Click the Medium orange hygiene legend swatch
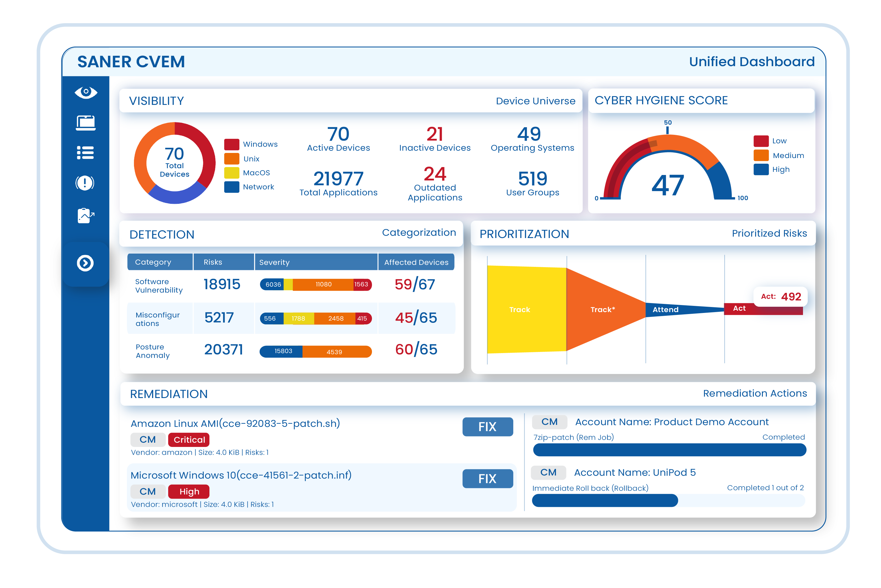This screenshot has width=881, height=588. pos(761,155)
